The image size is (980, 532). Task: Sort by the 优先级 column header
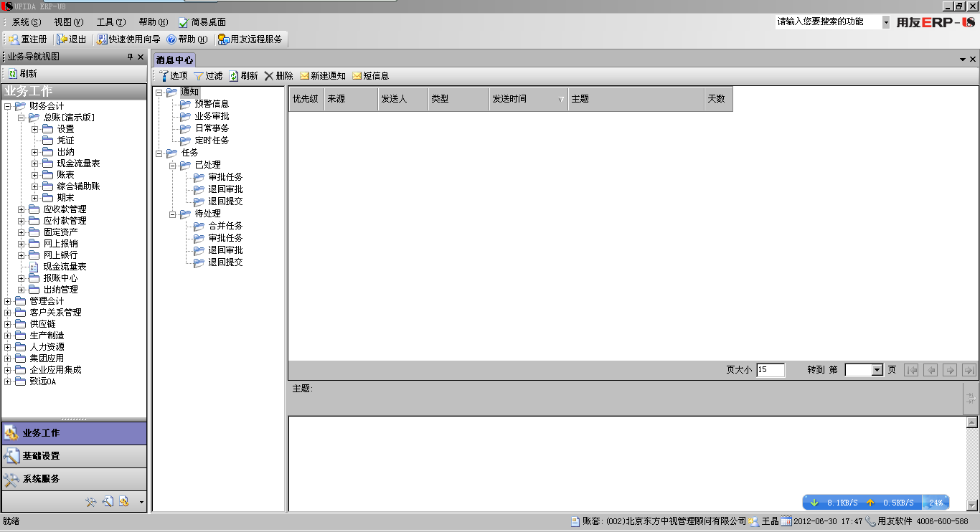pyautogui.click(x=306, y=99)
